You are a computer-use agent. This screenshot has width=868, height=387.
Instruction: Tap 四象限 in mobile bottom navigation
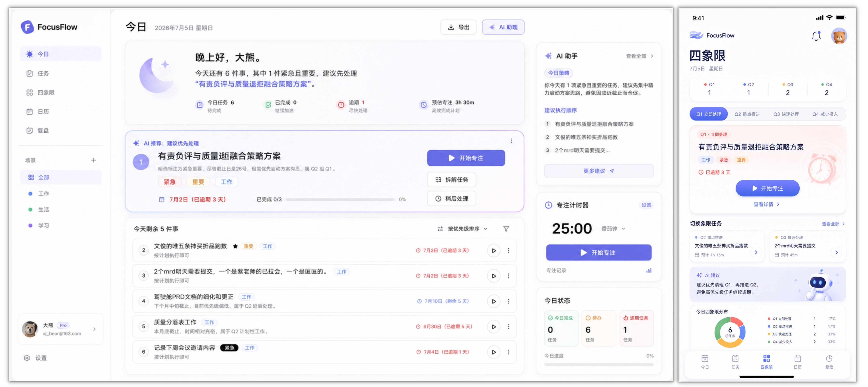coord(766,362)
